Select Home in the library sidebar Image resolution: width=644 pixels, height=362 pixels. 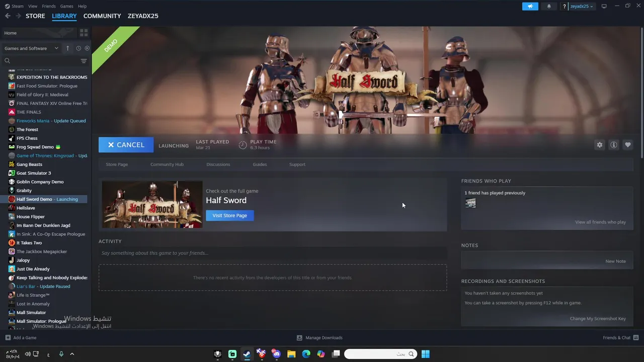[x=39, y=33]
